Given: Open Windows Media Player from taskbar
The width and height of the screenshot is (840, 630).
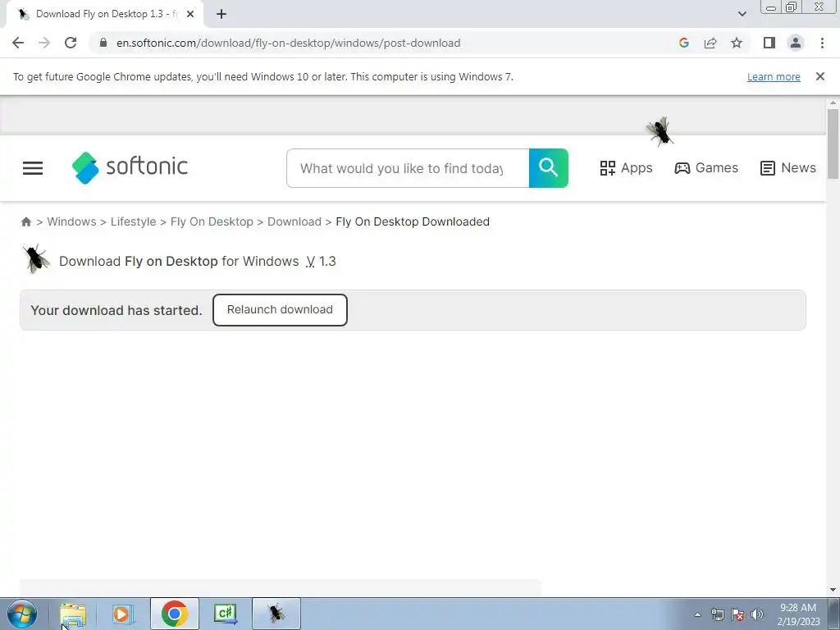Looking at the screenshot, I should tap(122, 614).
